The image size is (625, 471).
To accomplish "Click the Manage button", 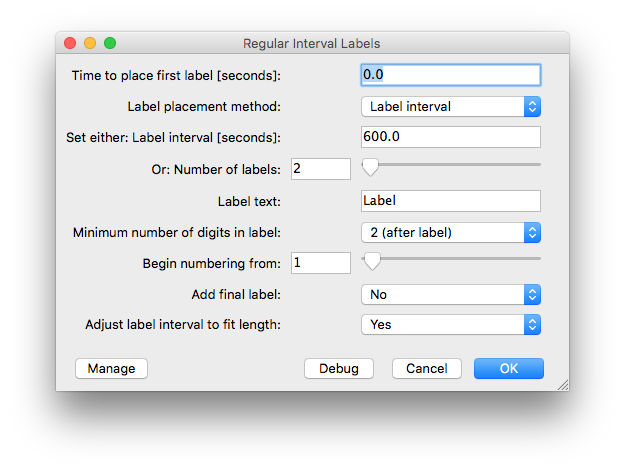I will (111, 368).
